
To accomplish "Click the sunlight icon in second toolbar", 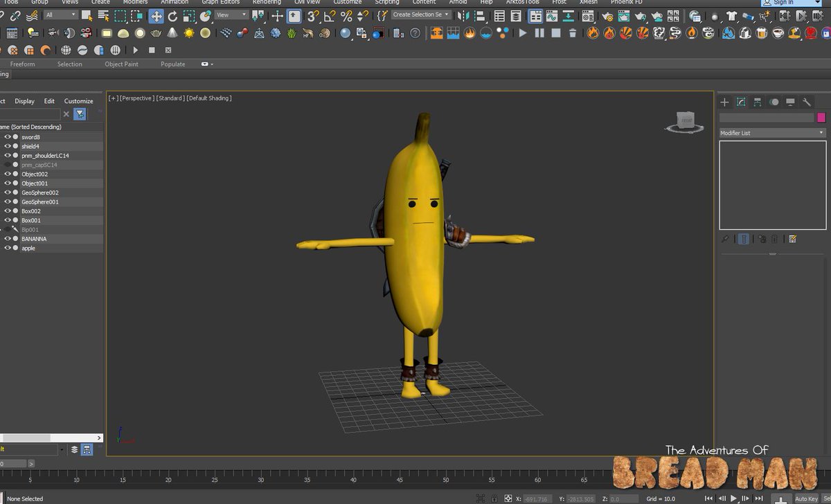I will 189,33.
